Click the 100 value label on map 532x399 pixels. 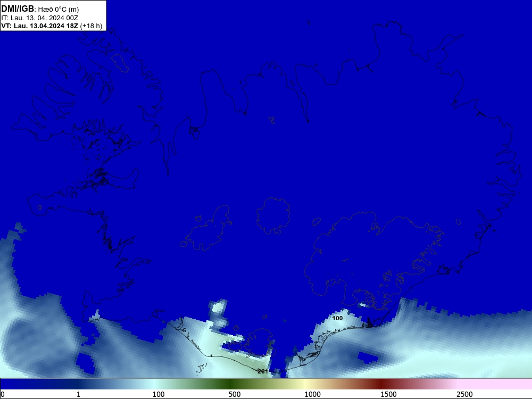pyautogui.click(x=337, y=318)
